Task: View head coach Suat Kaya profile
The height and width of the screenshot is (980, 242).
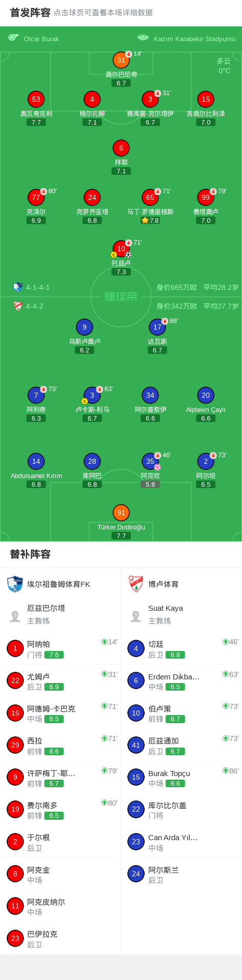Action: 181,614
